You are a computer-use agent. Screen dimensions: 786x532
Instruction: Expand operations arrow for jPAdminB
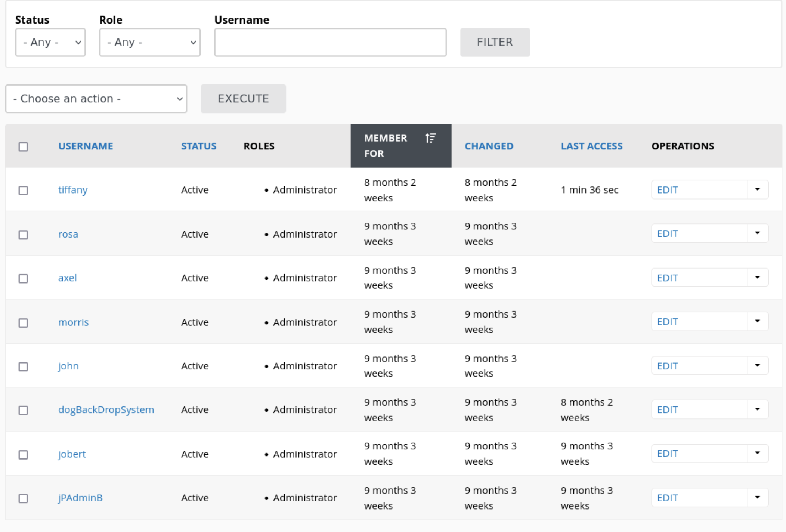click(x=758, y=497)
